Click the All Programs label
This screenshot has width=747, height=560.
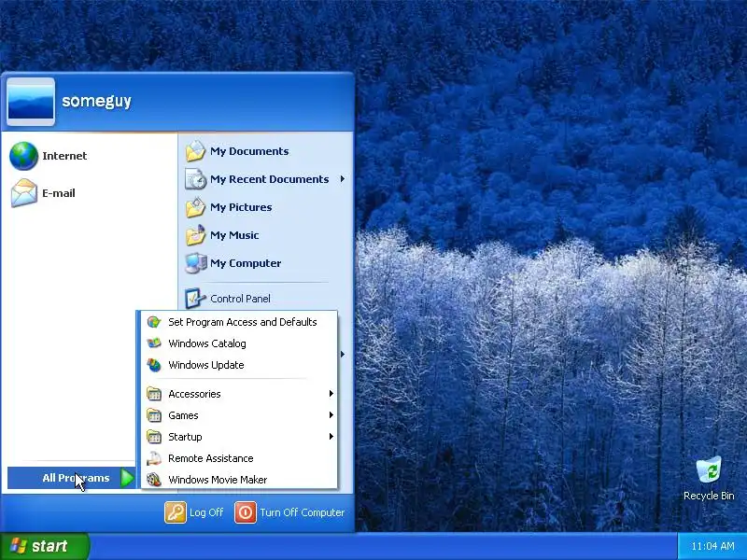coord(76,478)
